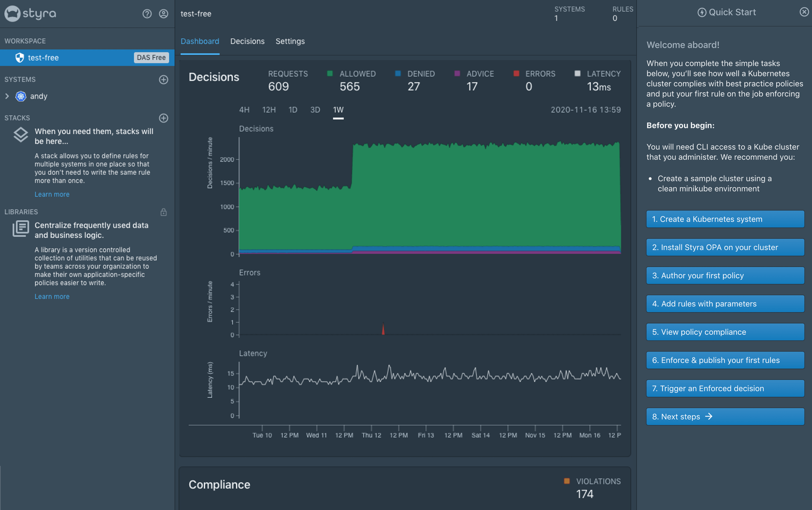Viewport: 812px width, 510px height.
Task: Click the timestamp 2020-11-16 13:59
Action: click(586, 110)
